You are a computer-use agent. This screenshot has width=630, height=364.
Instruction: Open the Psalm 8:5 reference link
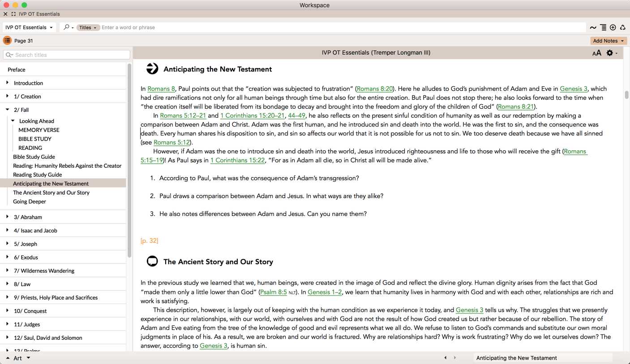point(274,292)
